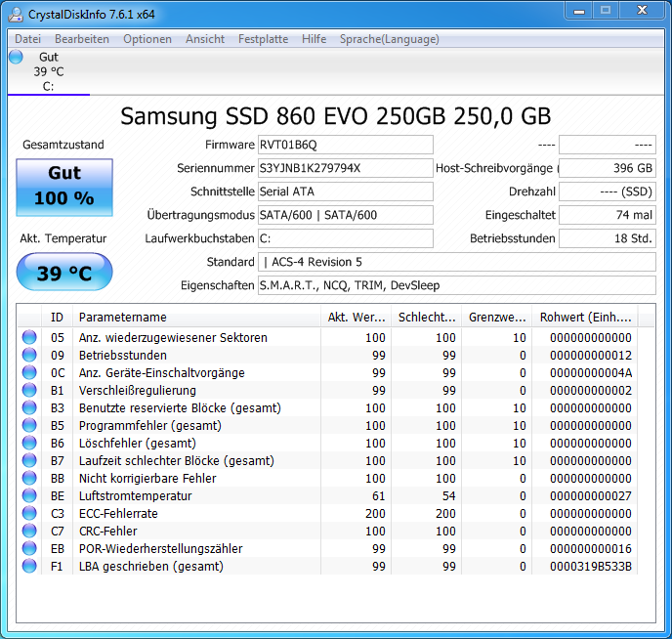Click status orb for attribute EB

point(29,548)
